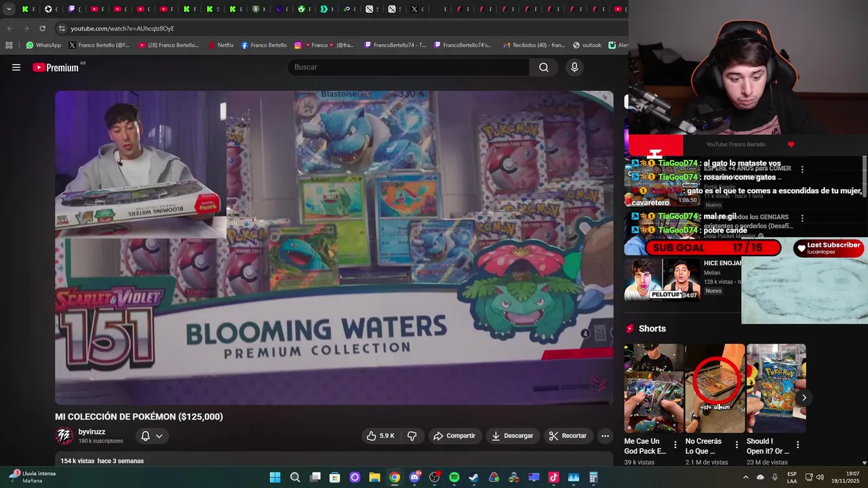Open Task View on the taskbar
This screenshot has width=868, height=488.
(x=315, y=477)
